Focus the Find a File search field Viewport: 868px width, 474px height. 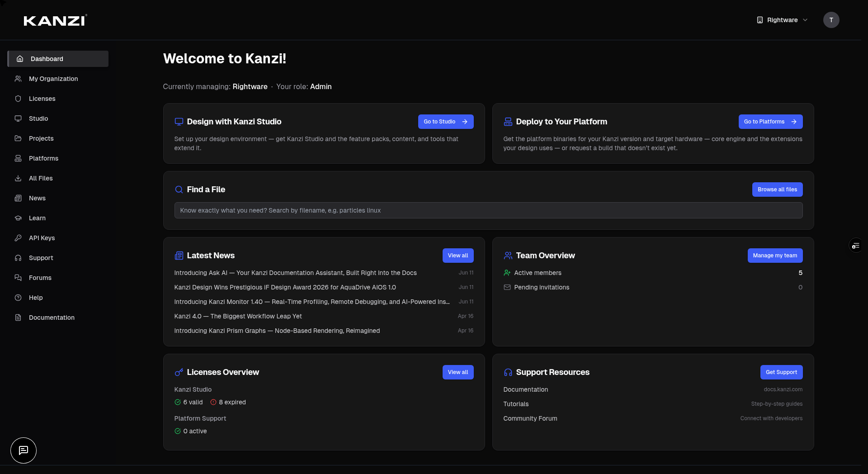488,210
